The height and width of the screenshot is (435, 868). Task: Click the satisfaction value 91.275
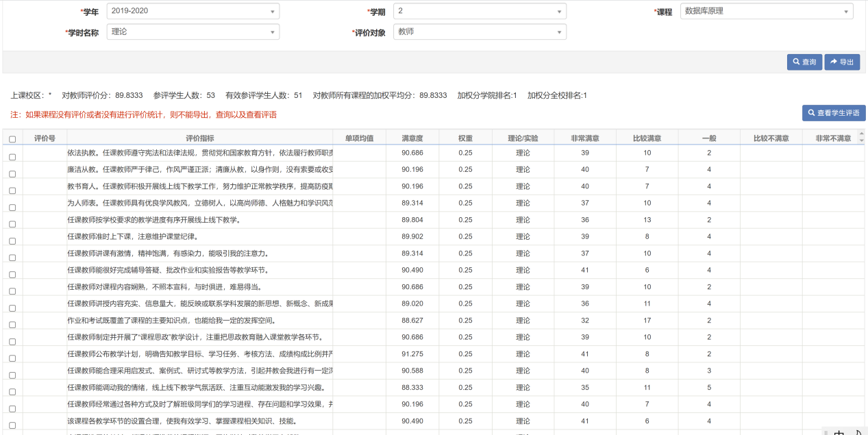coord(412,353)
